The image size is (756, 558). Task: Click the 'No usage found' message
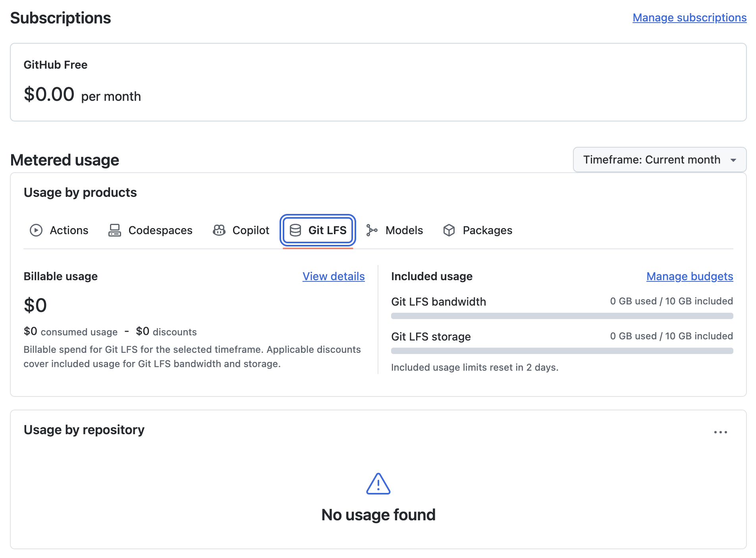coord(378,515)
